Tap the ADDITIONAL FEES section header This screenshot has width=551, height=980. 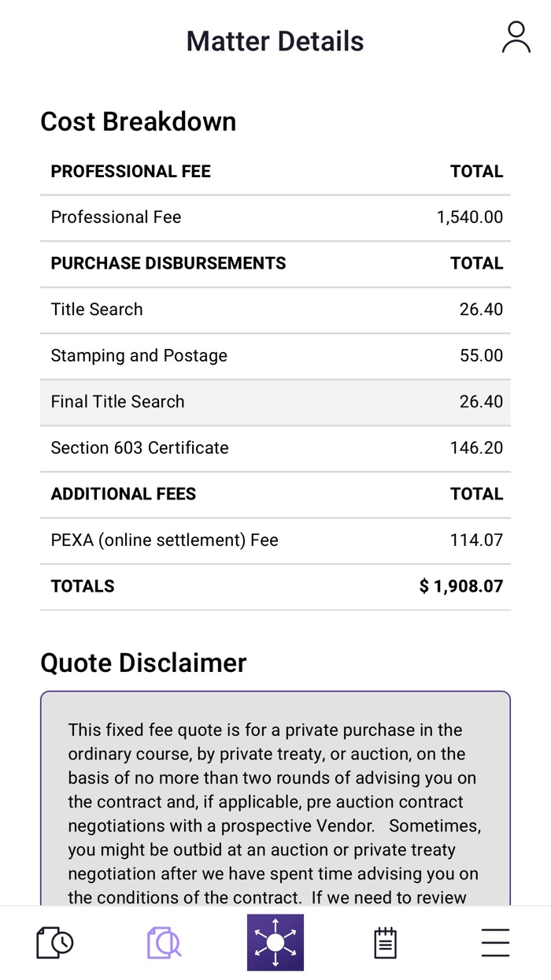point(124,494)
